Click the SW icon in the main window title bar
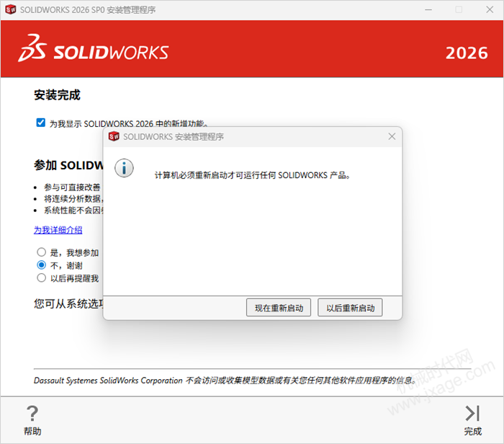The image size is (504, 444). click(x=11, y=9)
